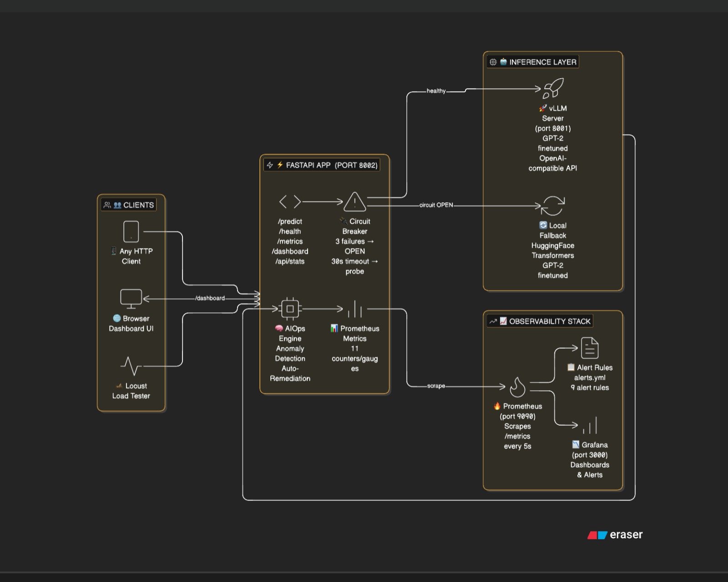Click the Grafana bar chart icon
Viewport: 728px width, 582px height.
tap(590, 425)
